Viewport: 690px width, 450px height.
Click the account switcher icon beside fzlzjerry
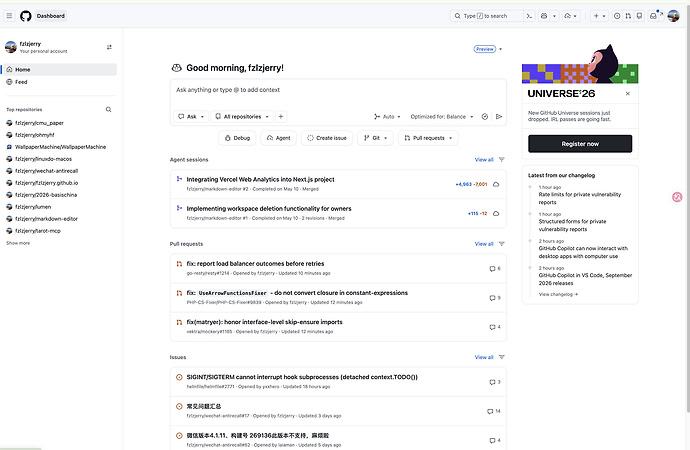pos(109,47)
